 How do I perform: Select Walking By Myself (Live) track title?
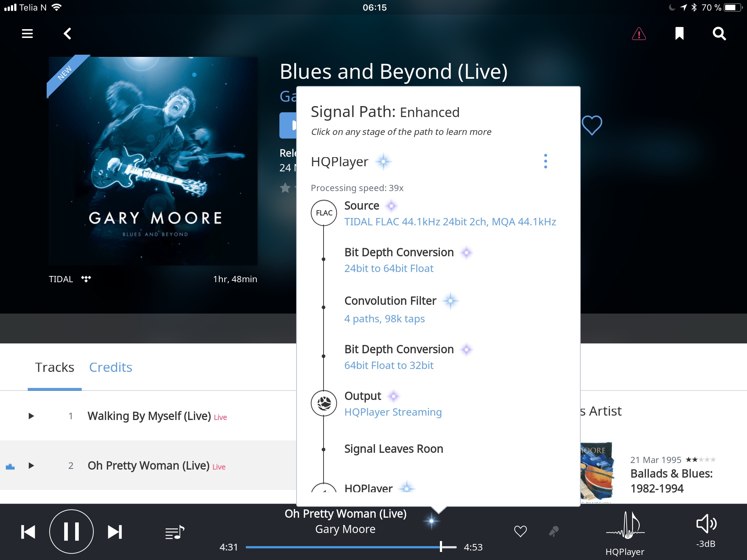coord(149,416)
